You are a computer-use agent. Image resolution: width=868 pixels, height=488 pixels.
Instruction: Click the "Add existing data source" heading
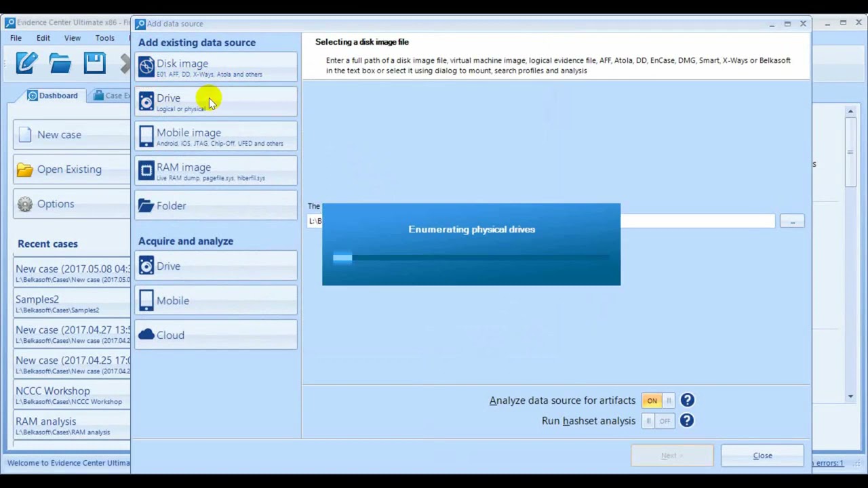click(197, 43)
